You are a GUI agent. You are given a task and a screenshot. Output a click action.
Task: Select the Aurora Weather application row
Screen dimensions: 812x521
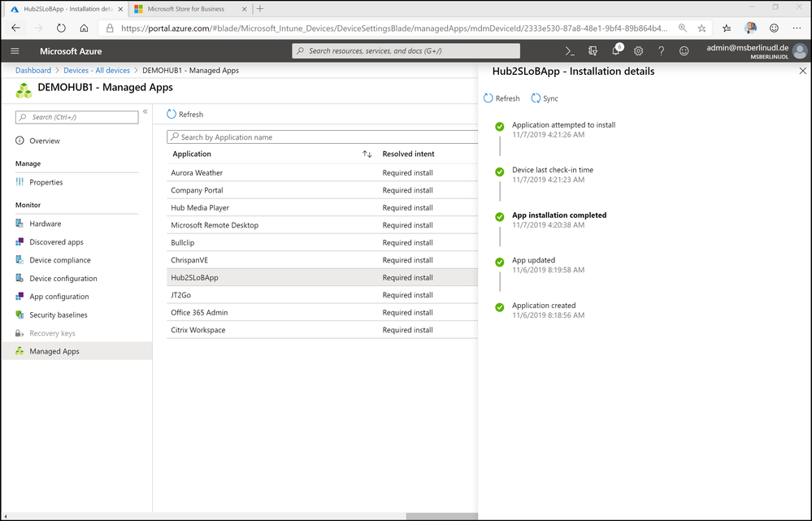click(322, 173)
